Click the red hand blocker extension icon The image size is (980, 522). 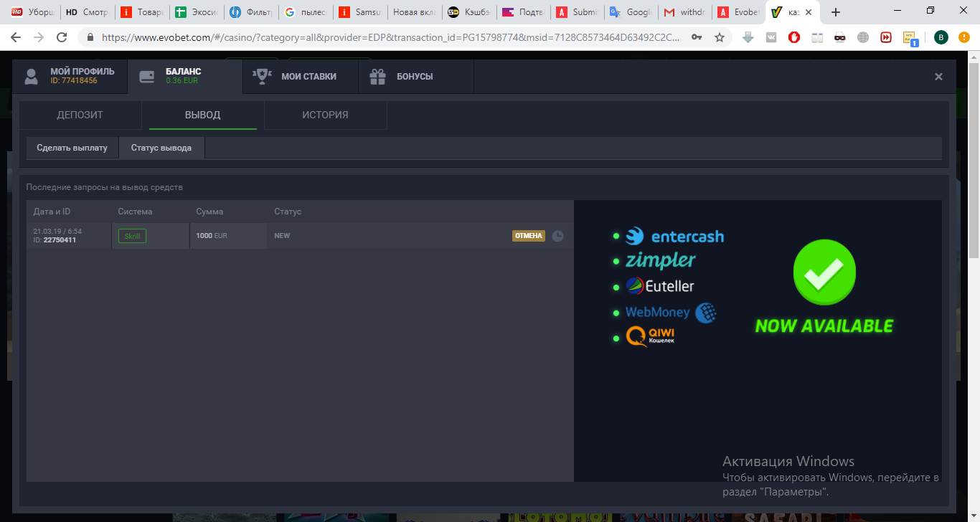click(794, 37)
